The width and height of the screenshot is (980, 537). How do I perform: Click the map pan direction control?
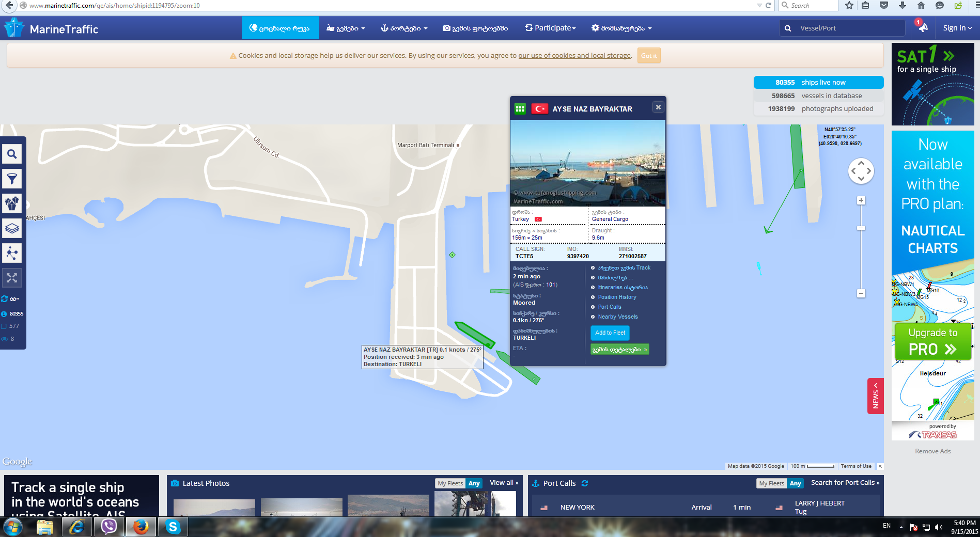click(x=861, y=171)
